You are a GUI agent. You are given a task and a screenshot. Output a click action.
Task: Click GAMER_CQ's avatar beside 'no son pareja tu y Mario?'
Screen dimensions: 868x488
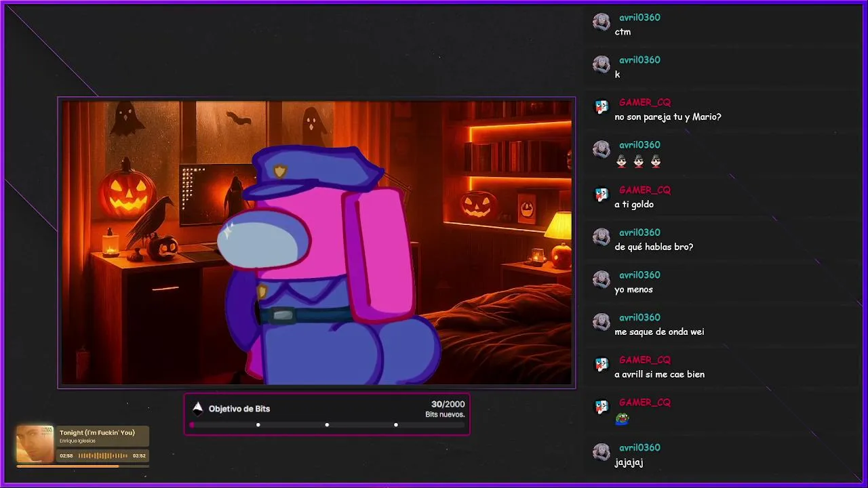(601, 107)
